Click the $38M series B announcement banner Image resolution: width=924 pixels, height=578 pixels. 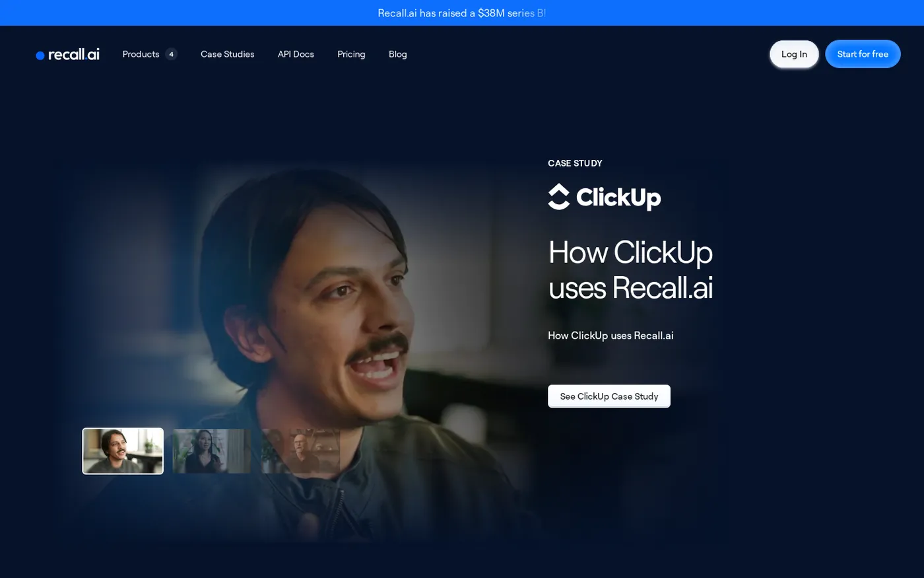point(462,13)
